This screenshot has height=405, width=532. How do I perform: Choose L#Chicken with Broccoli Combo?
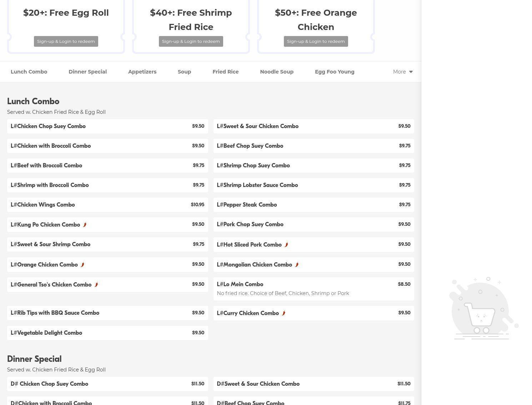tap(107, 146)
